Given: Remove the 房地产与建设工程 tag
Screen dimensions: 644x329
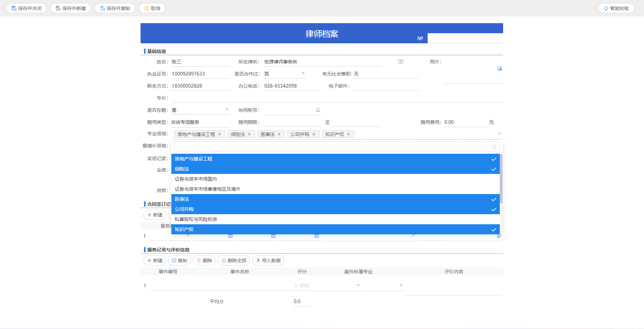Looking at the screenshot, I should click(x=219, y=134).
